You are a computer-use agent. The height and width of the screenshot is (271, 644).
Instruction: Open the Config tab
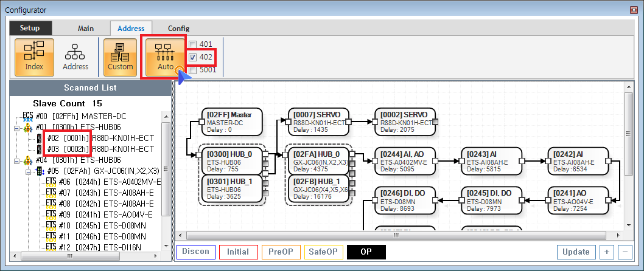(178, 29)
